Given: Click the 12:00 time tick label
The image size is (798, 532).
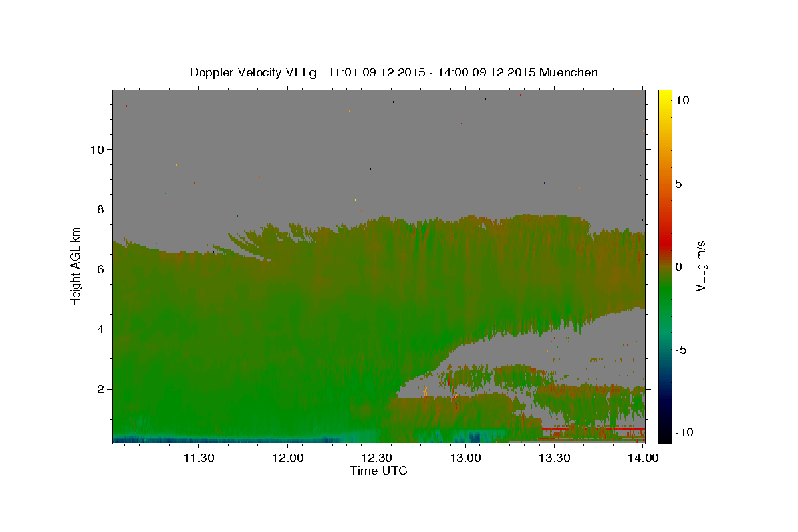Looking at the screenshot, I should tap(289, 458).
